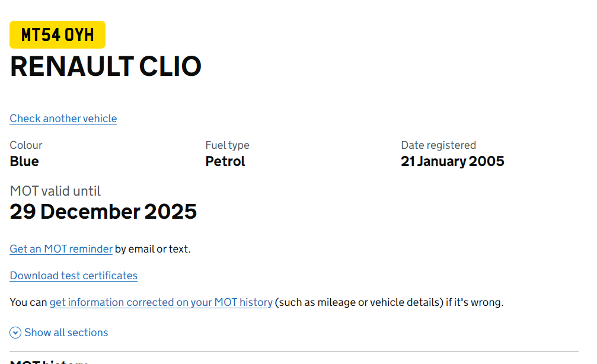
Task: Click the yellow MT54 OYH registration plate
Action: pos(58,34)
